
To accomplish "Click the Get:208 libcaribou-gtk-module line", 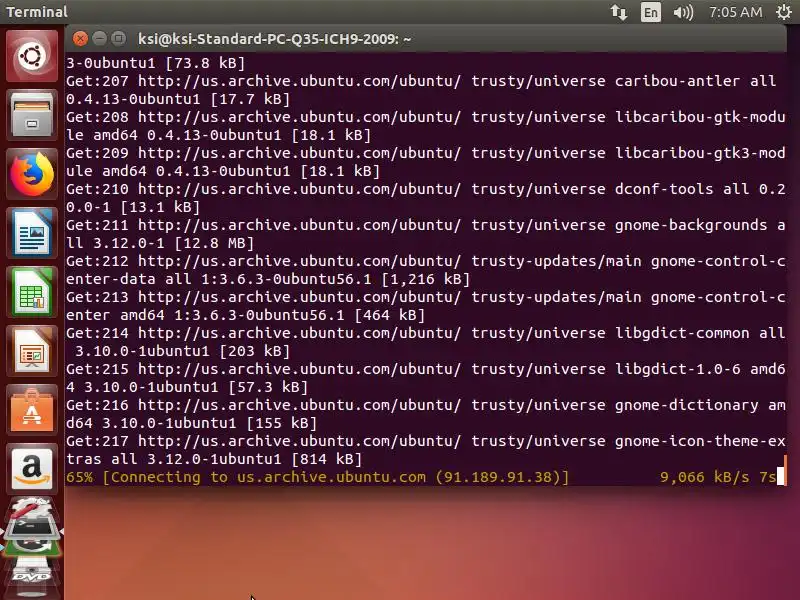I will 426,126.
